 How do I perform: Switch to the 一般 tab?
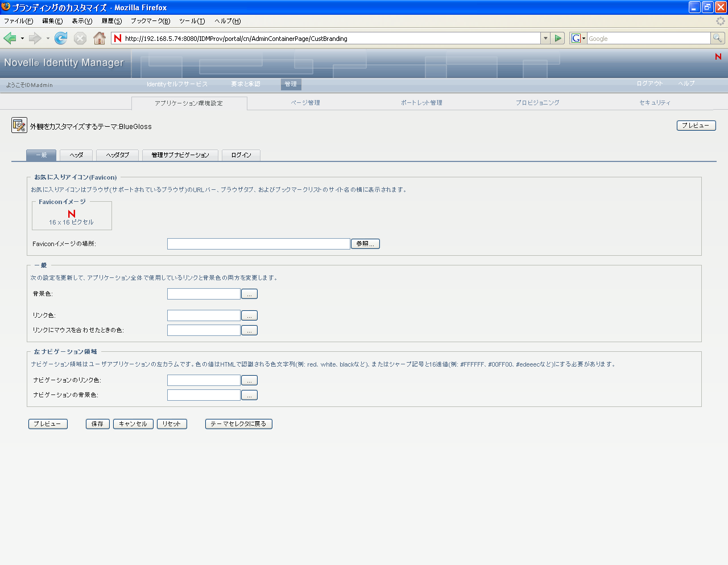pos(41,155)
